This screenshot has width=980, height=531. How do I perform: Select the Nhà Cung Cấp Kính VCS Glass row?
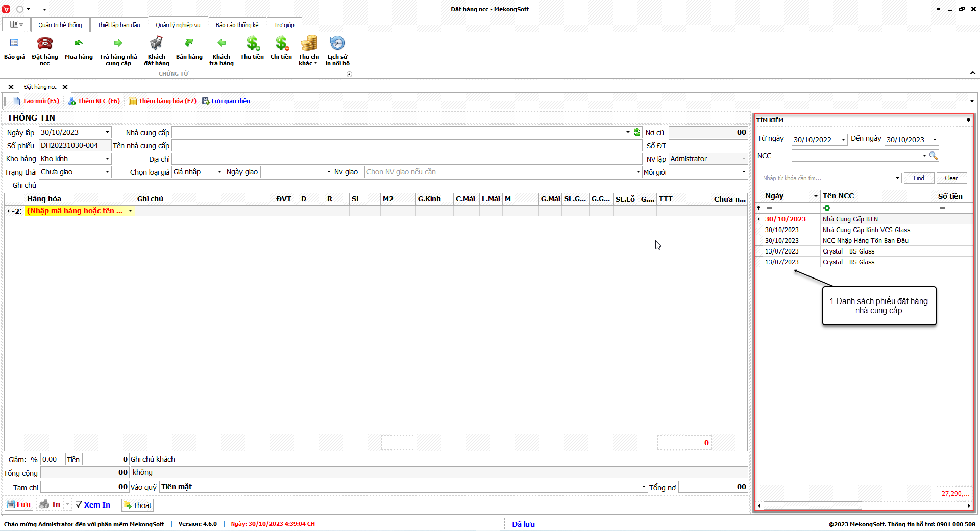point(864,230)
